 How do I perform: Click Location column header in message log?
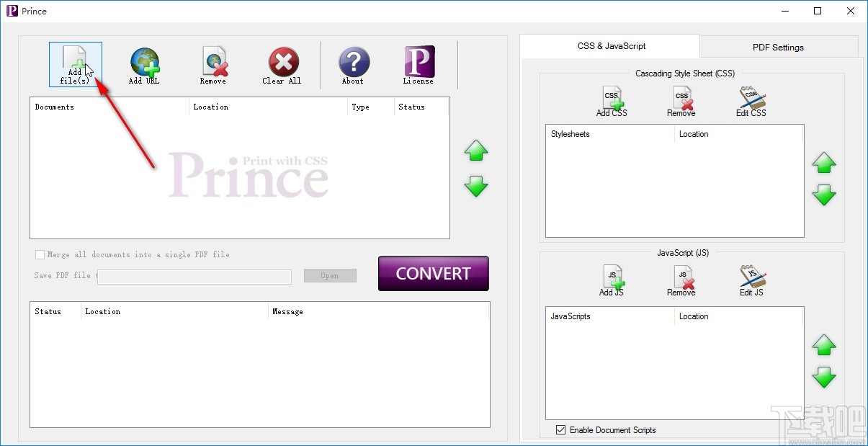point(174,311)
